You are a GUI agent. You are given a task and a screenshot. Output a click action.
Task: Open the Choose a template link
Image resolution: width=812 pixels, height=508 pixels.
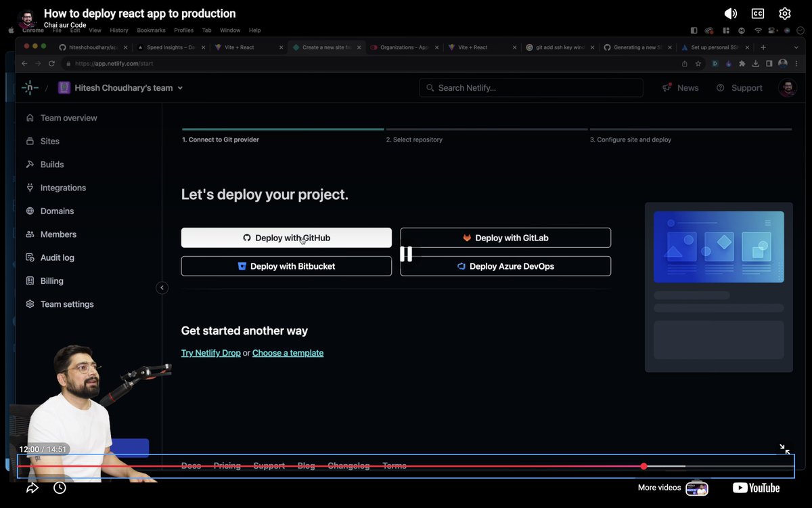pos(288,353)
